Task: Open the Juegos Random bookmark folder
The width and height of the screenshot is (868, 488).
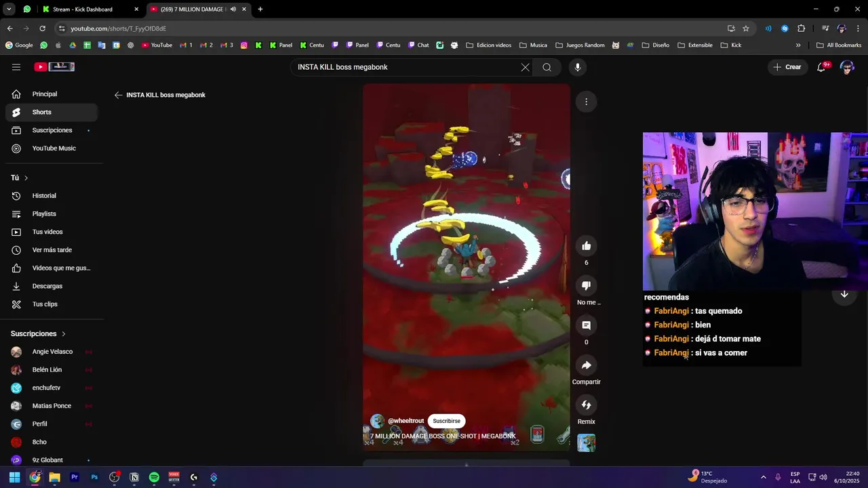Action: pyautogui.click(x=580, y=45)
